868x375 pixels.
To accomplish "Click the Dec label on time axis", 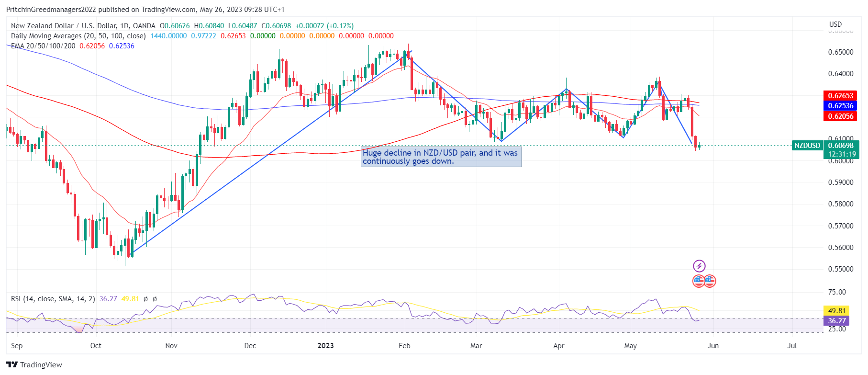I will coord(250,346).
